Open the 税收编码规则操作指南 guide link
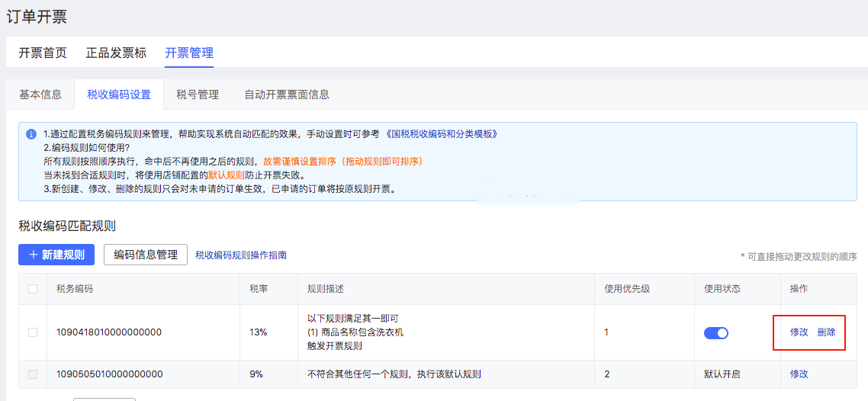The image size is (868, 401). click(x=241, y=255)
